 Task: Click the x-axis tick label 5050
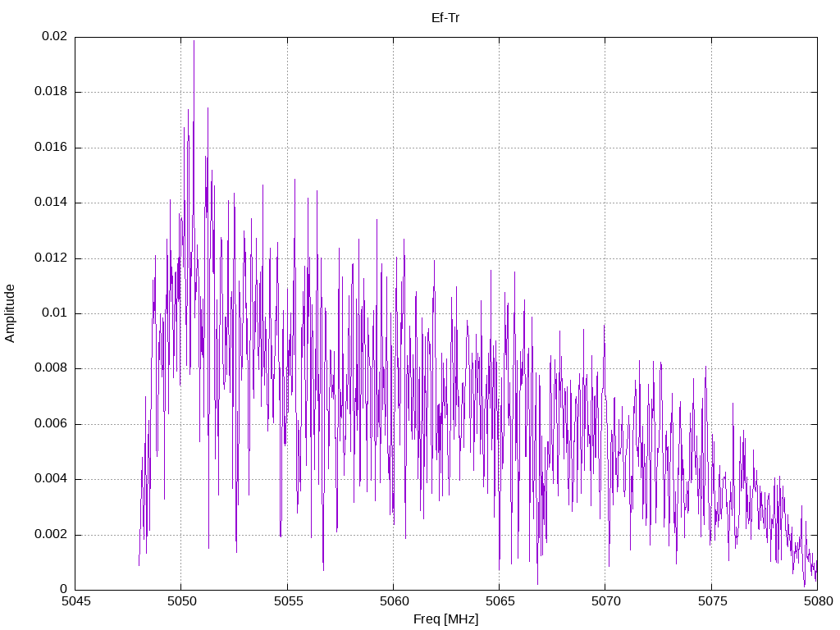[181, 601]
